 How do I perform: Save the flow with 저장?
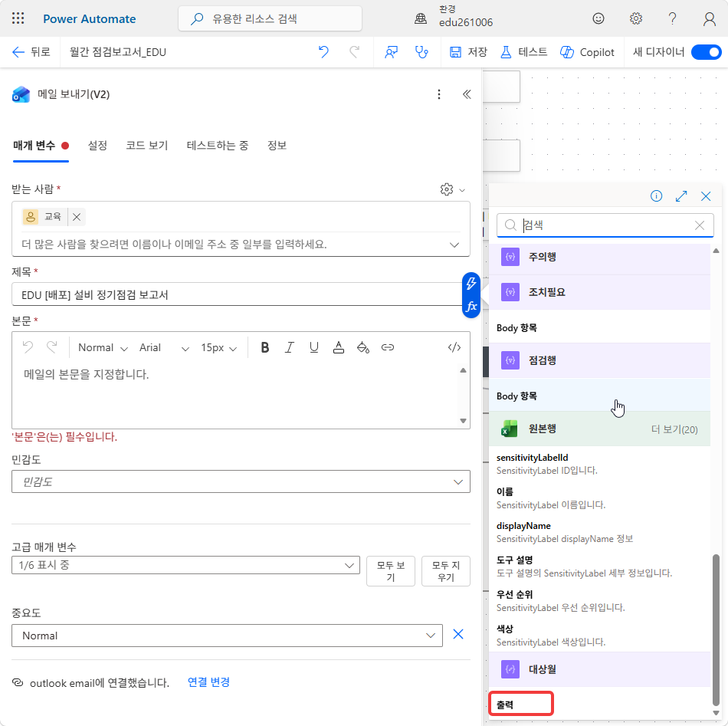coord(468,52)
